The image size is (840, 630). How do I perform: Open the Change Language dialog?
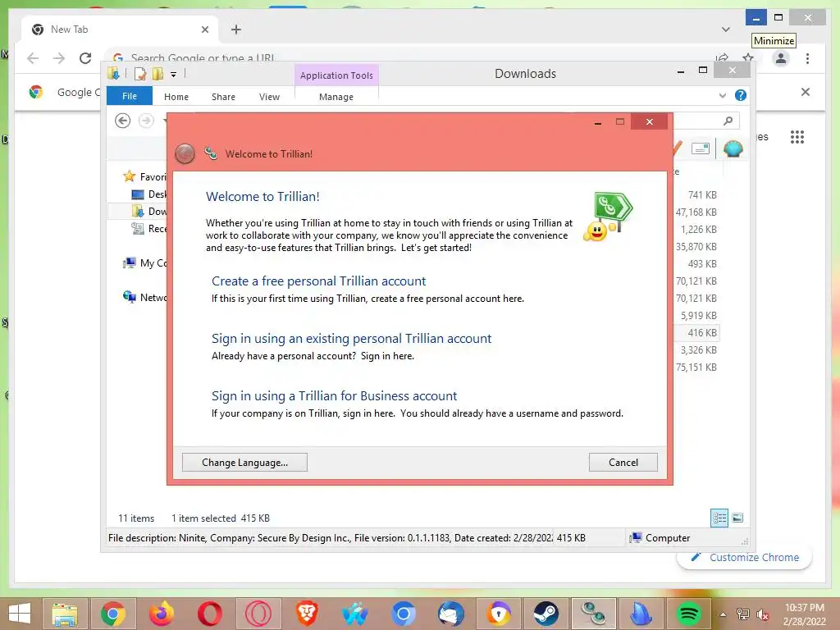[x=244, y=463]
